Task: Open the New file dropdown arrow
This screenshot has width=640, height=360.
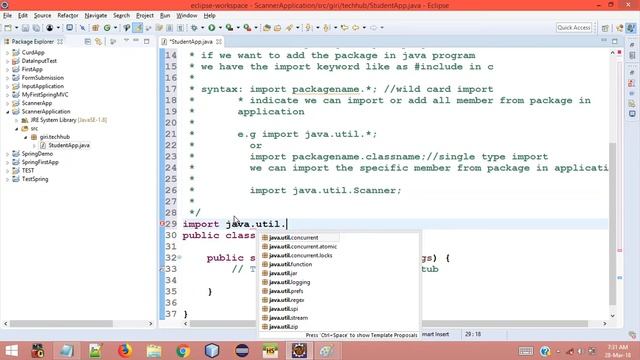Action: (16, 28)
